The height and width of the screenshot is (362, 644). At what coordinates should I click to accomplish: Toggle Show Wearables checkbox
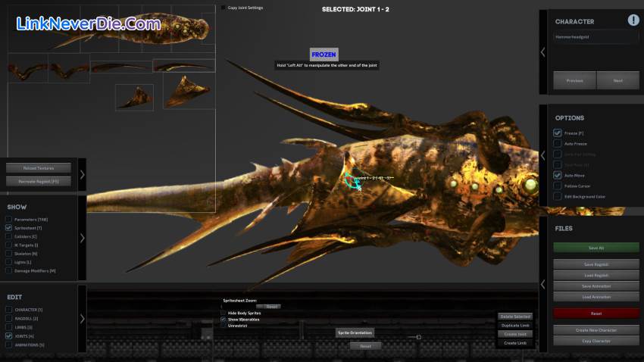click(223, 320)
